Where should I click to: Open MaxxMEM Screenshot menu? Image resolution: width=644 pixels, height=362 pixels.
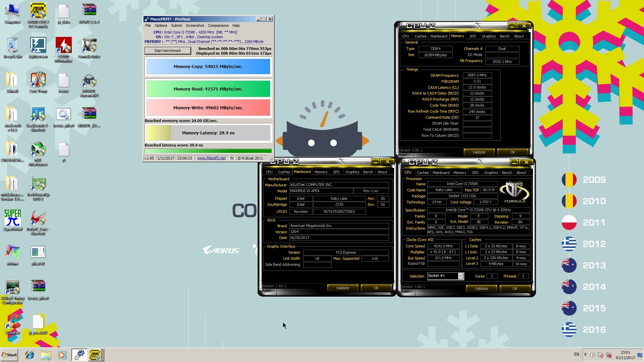coord(195,25)
